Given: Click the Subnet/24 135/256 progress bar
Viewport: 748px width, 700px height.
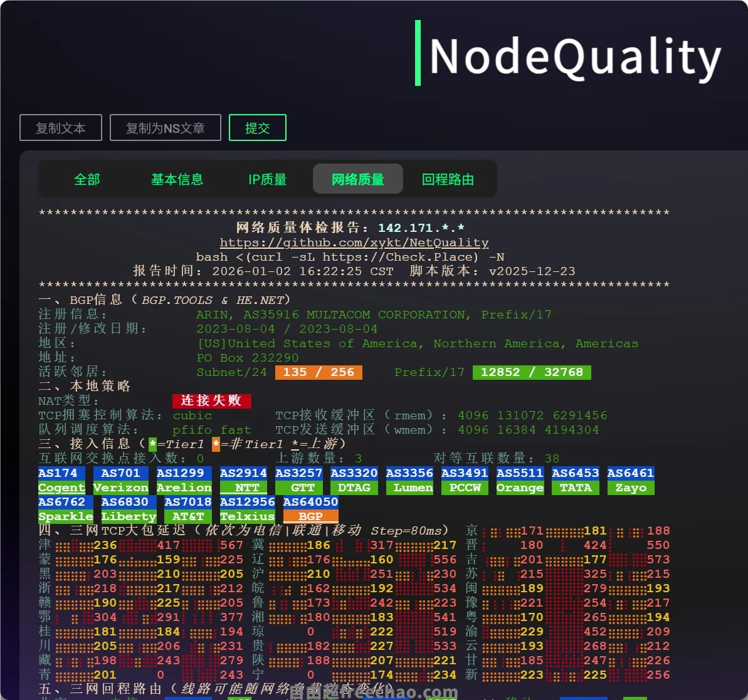Looking at the screenshot, I should [319, 372].
